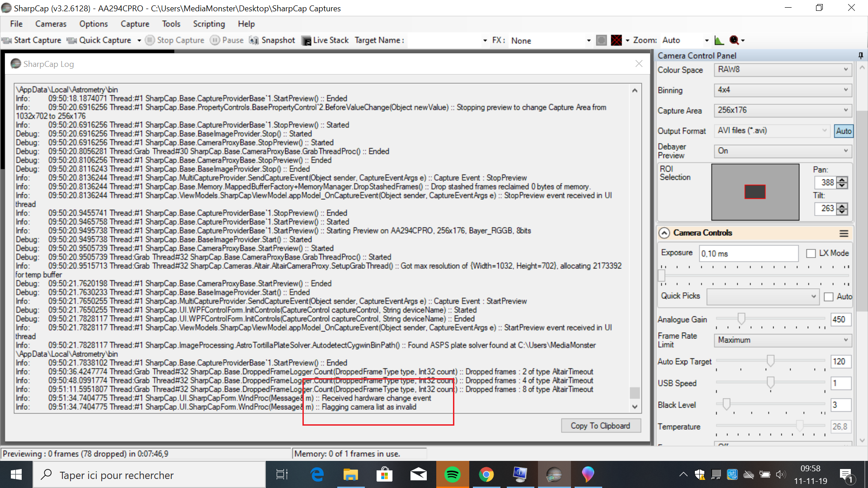Open the Options menu
This screenshot has height=488, width=868.
tap(94, 24)
